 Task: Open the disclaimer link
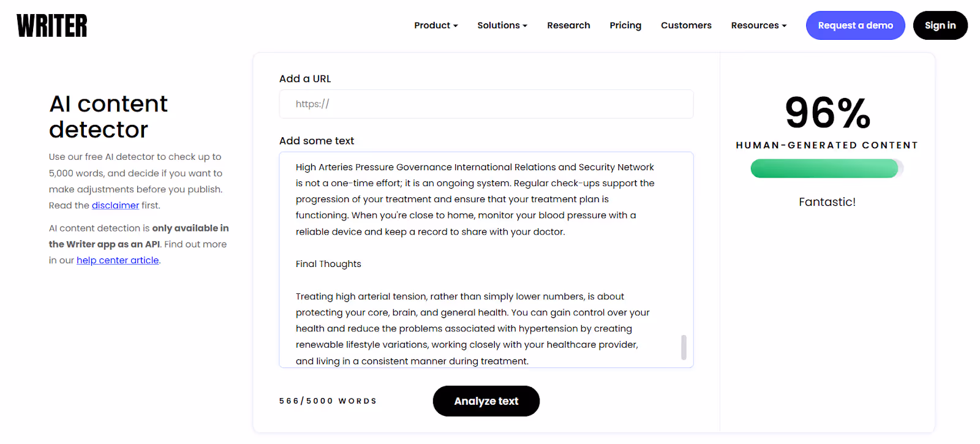point(115,205)
